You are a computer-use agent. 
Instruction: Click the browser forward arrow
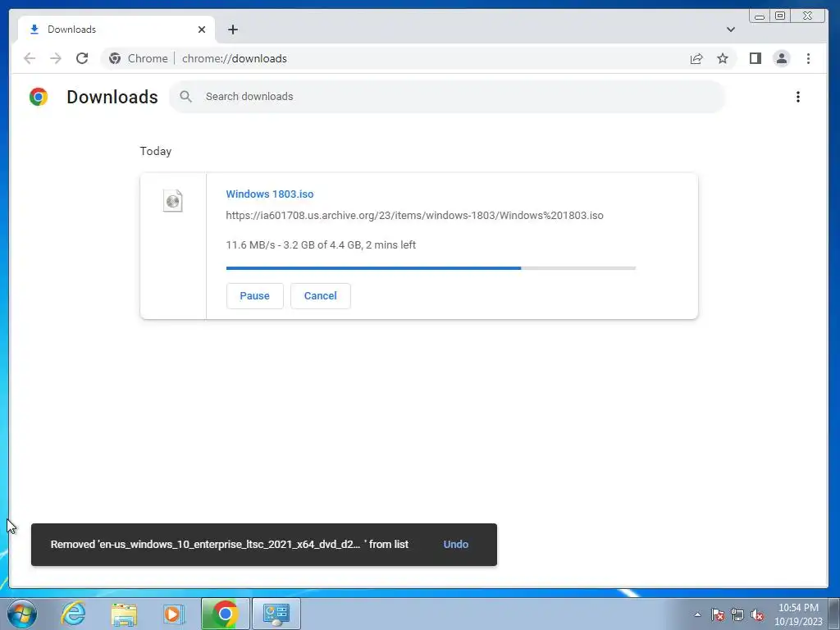pyautogui.click(x=56, y=58)
